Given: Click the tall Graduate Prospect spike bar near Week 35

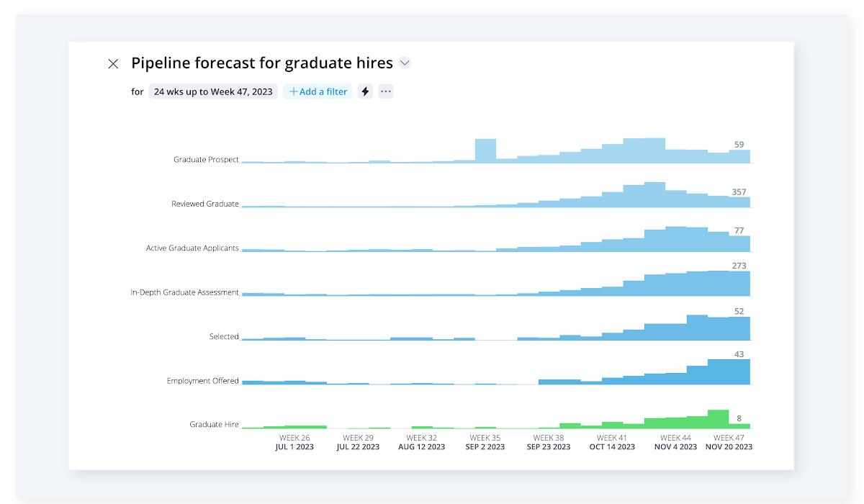Looking at the screenshot, I should click(485, 150).
